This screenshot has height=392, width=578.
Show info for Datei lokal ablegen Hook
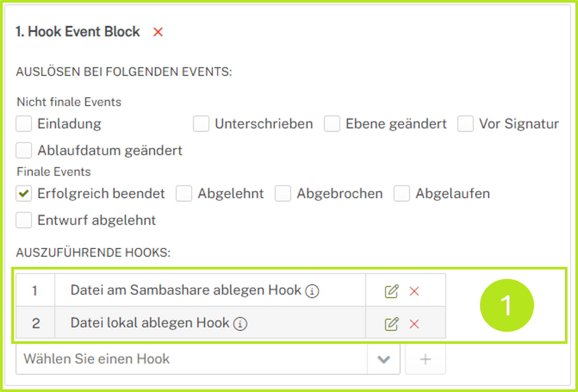pyautogui.click(x=240, y=323)
